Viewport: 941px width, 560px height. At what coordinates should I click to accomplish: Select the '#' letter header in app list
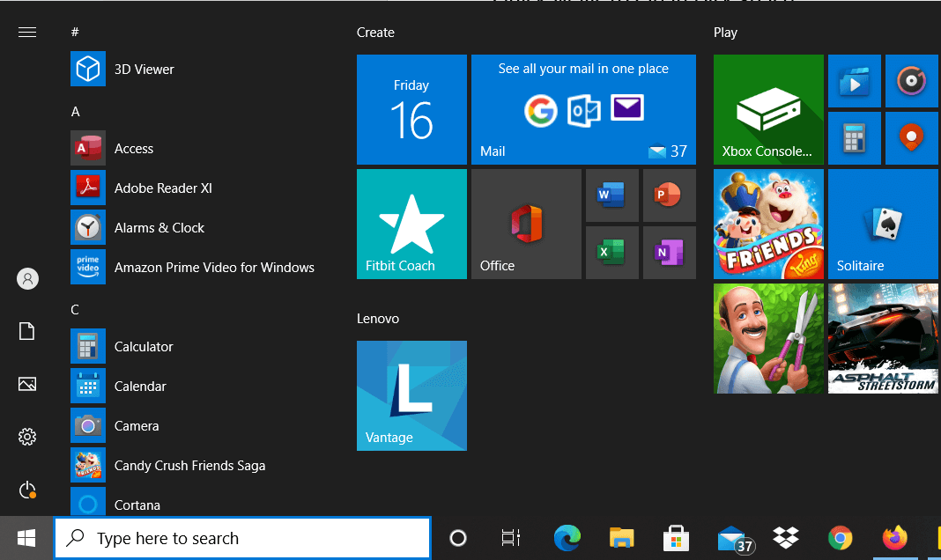(75, 32)
